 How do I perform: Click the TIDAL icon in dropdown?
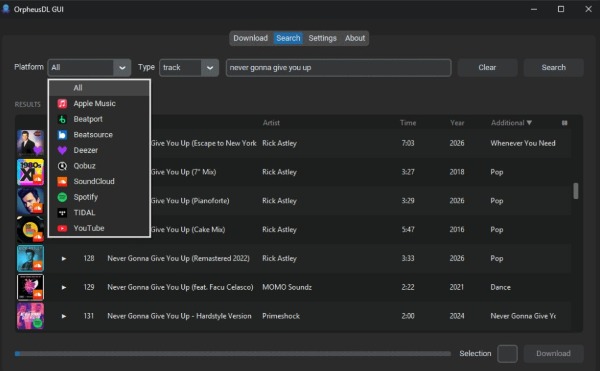pyautogui.click(x=62, y=213)
